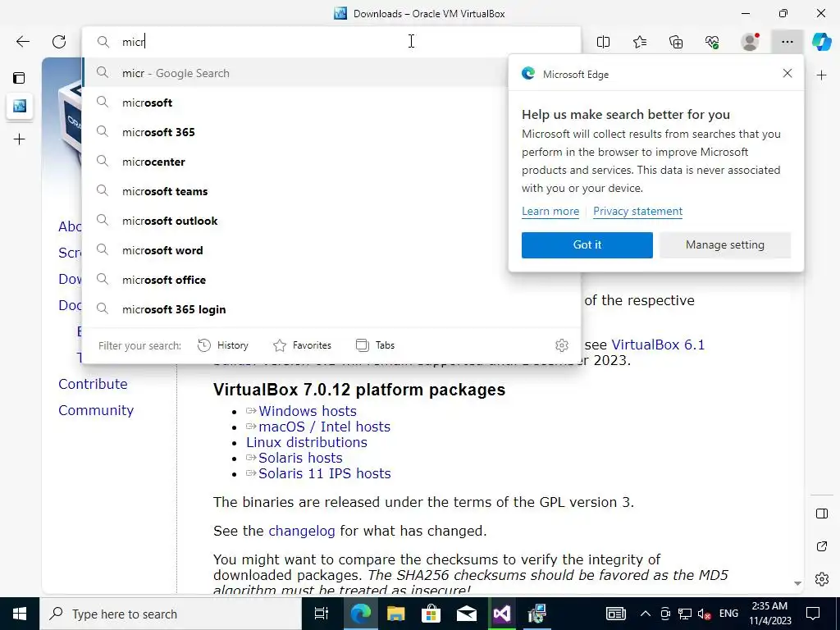Open the Windows hosts download link
The width and height of the screenshot is (840, 630).
(307, 411)
